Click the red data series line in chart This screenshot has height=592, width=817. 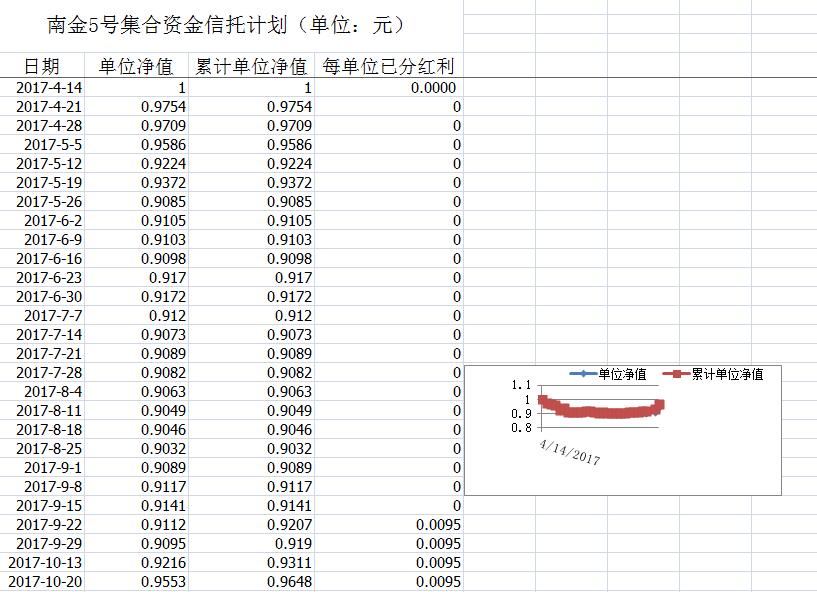[x=600, y=412]
